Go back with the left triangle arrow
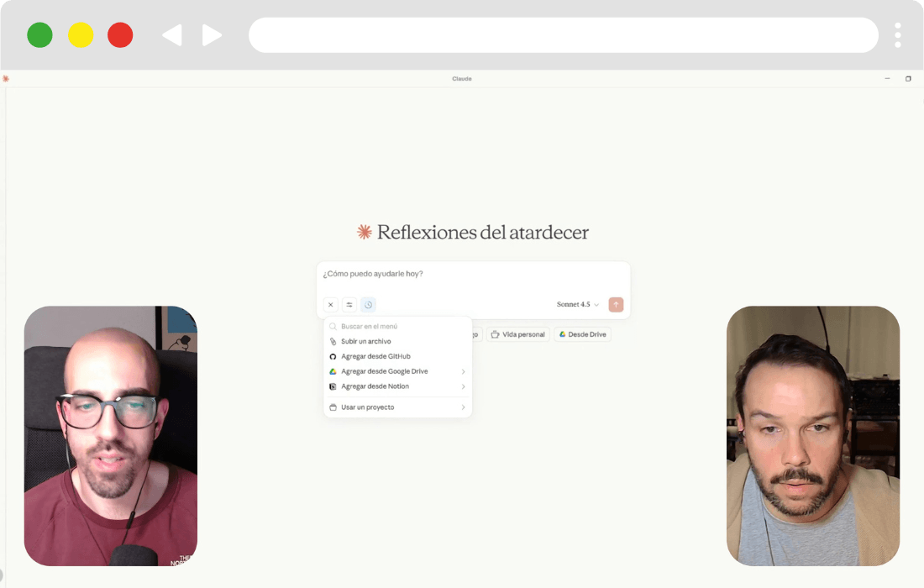This screenshot has width=924, height=588. 172,34
